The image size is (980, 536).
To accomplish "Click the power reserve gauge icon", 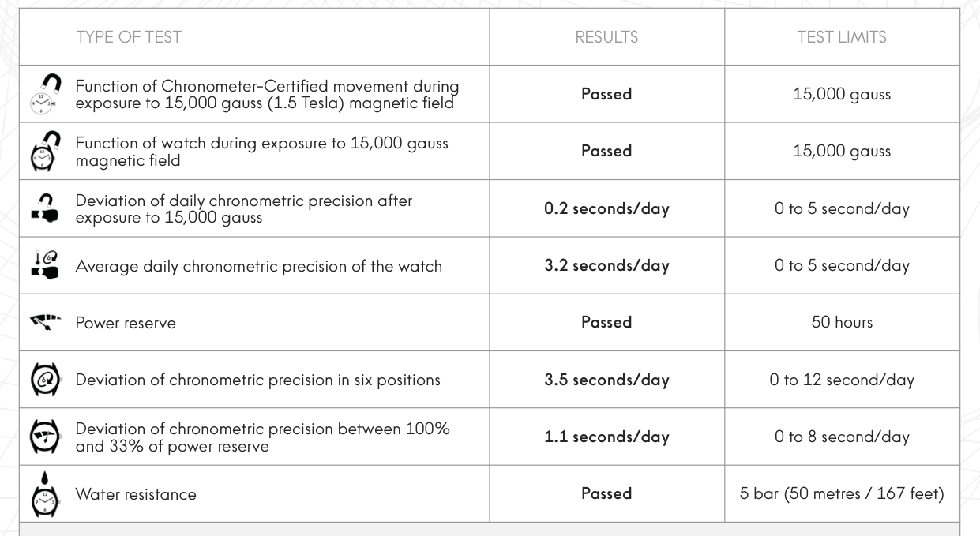I will coord(46,322).
